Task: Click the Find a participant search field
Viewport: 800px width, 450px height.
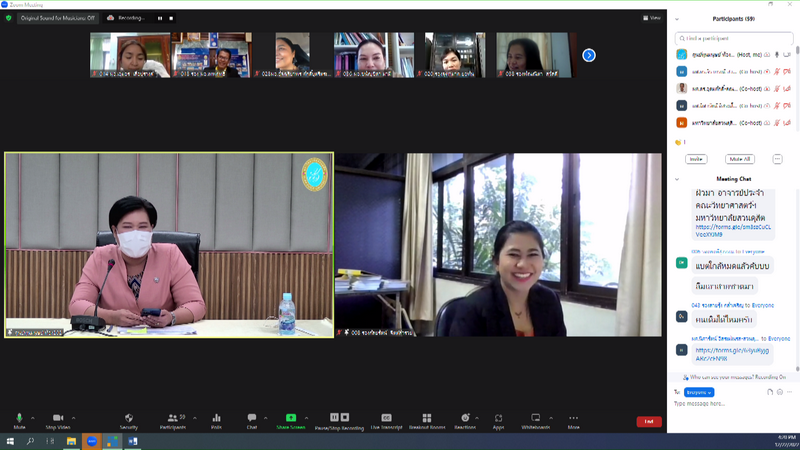Action: (x=735, y=37)
